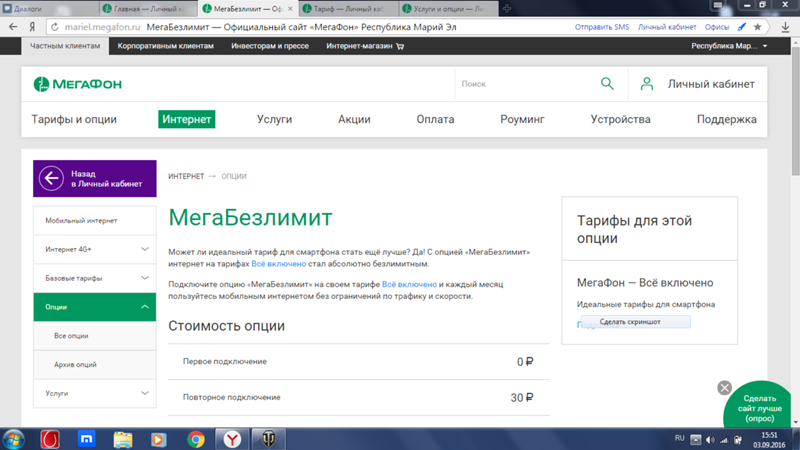Open Инвесторам и прессе section
This screenshot has height=450, width=800.
coord(270,46)
